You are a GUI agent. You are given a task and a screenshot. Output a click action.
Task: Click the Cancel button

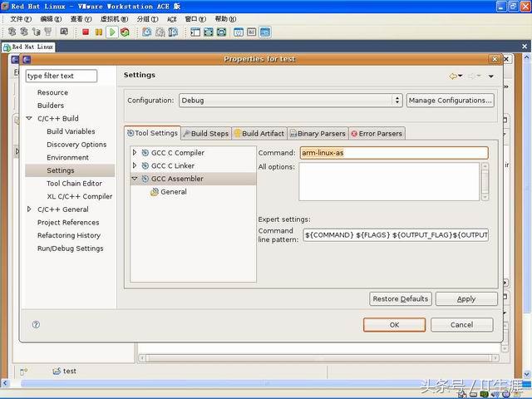coord(462,325)
